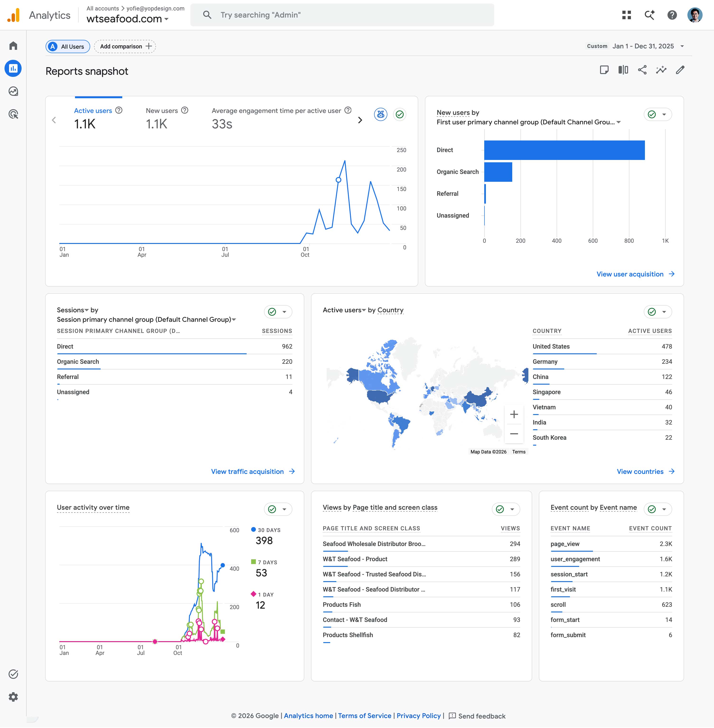Expand the Session primary channel group dimension dropdown
Viewport: 714px width, 728px height.
click(147, 319)
